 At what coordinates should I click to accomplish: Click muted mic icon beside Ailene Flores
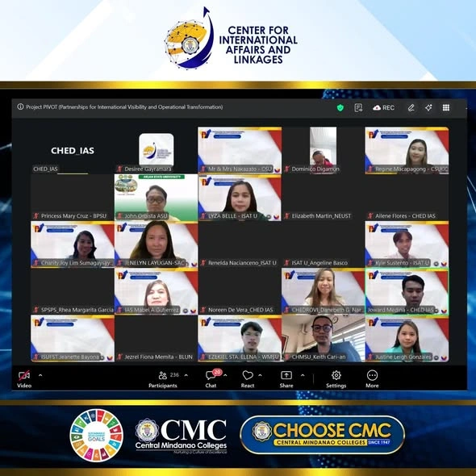(370, 216)
